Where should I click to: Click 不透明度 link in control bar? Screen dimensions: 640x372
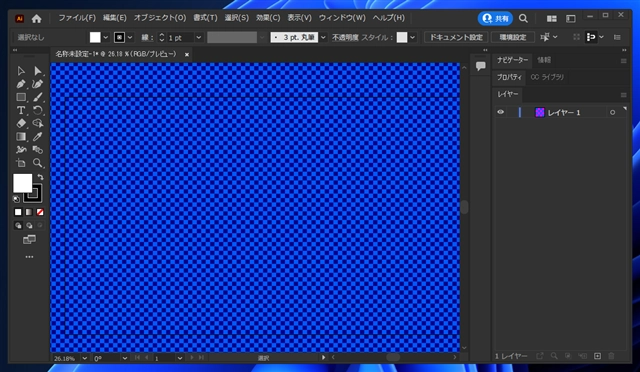[x=345, y=38]
